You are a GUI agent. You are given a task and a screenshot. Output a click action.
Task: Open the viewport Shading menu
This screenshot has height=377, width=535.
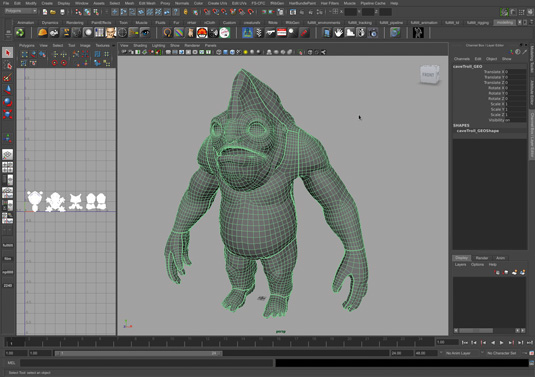coord(140,45)
